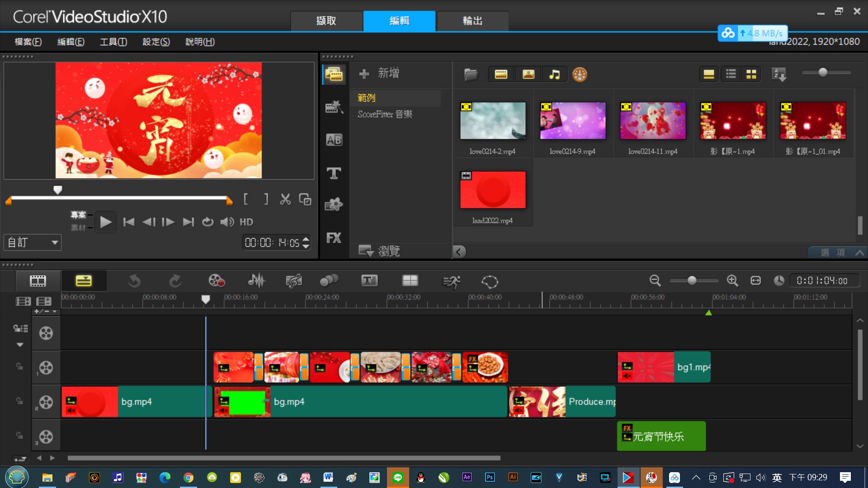The height and width of the screenshot is (488, 868).
Task: Adjust the library thumbnail size slider
Action: 823,72
